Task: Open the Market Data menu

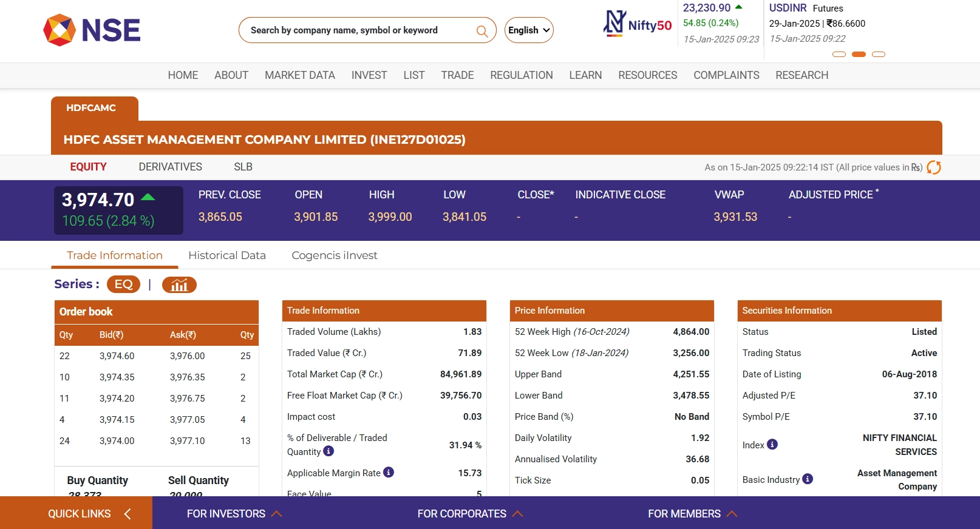Action: click(x=299, y=75)
